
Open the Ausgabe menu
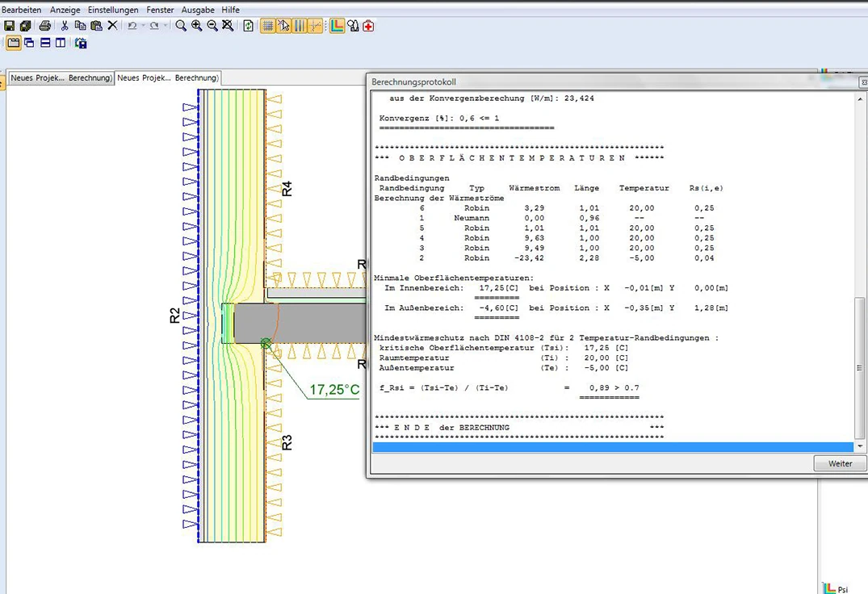tap(198, 10)
